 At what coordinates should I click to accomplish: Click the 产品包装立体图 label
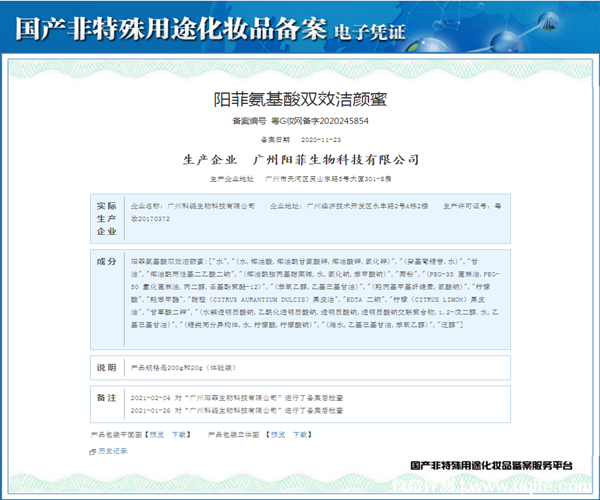tap(233, 435)
